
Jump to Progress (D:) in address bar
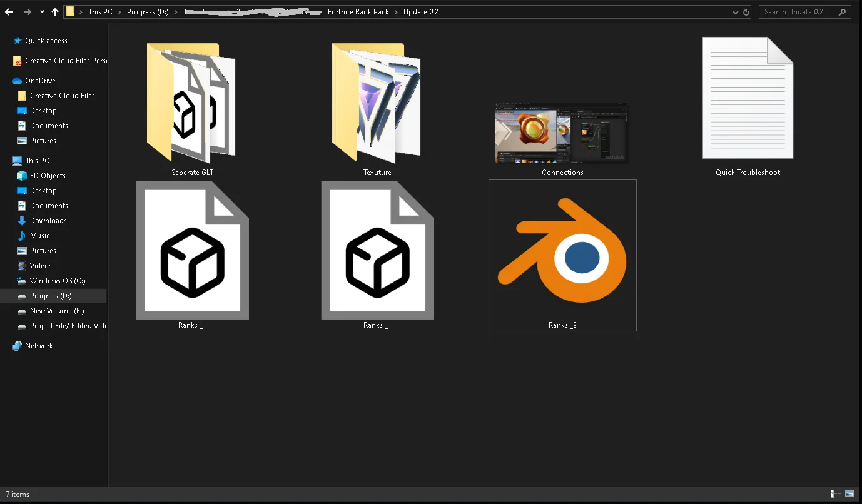148,12
